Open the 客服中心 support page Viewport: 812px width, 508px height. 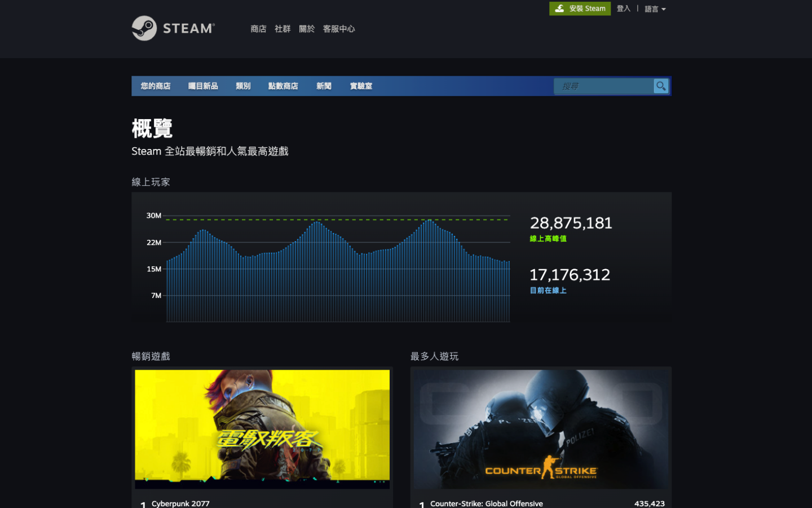[338, 29]
